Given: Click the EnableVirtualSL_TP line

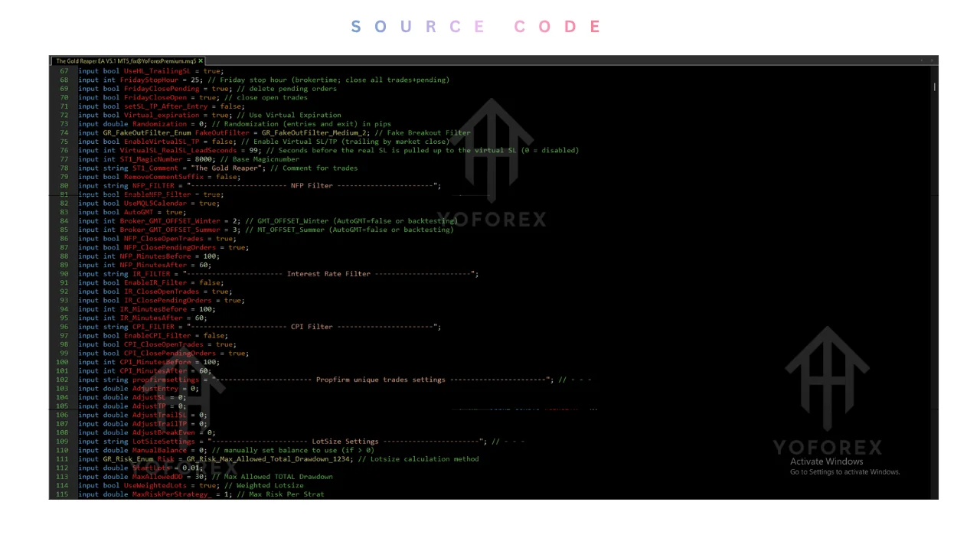Looking at the screenshot, I should 263,142.
